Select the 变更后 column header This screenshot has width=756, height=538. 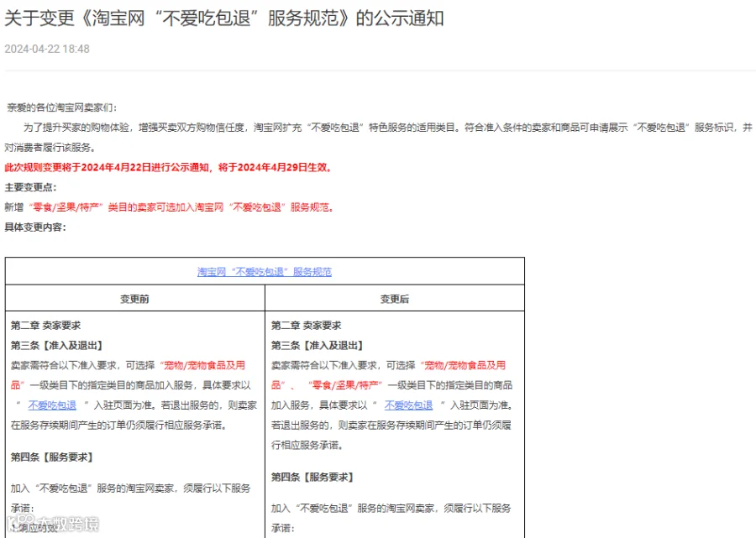[395, 299]
